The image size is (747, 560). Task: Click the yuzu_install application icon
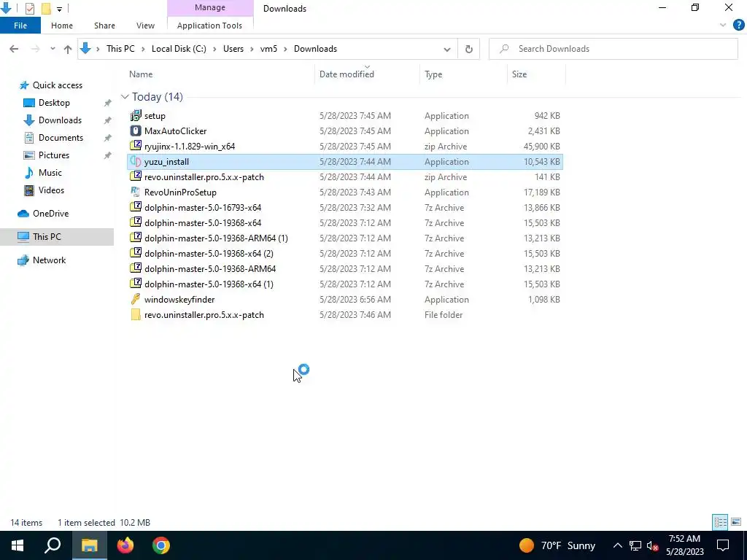click(x=136, y=161)
